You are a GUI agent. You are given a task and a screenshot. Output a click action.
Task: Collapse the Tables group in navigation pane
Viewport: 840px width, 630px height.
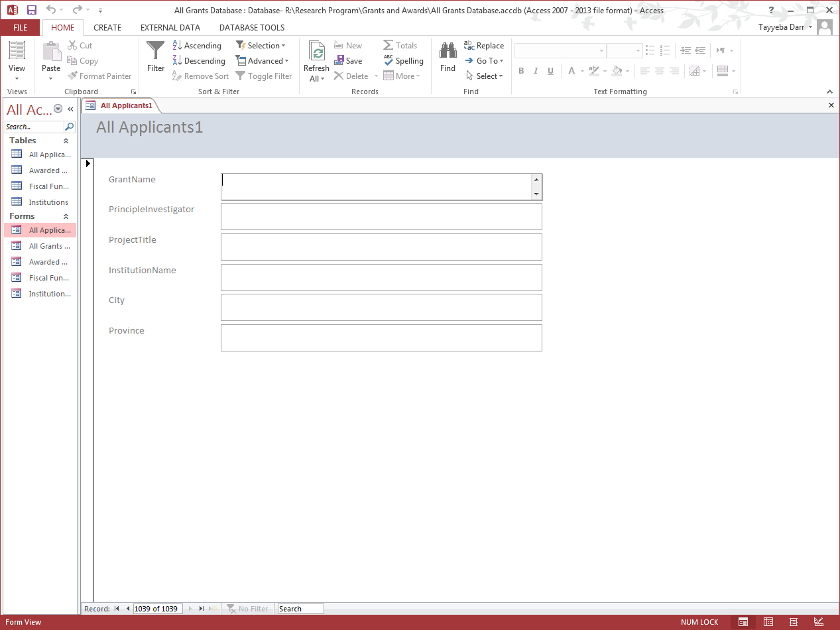66,141
